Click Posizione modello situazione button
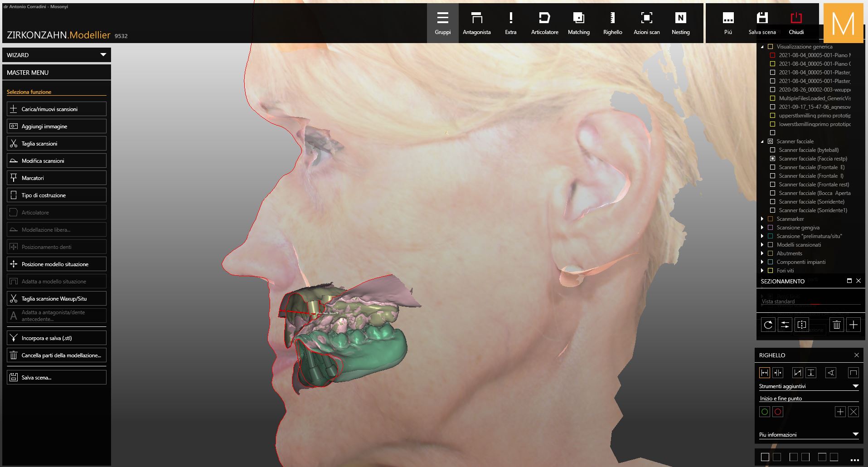The image size is (868, 467). [x=57, y=264]
